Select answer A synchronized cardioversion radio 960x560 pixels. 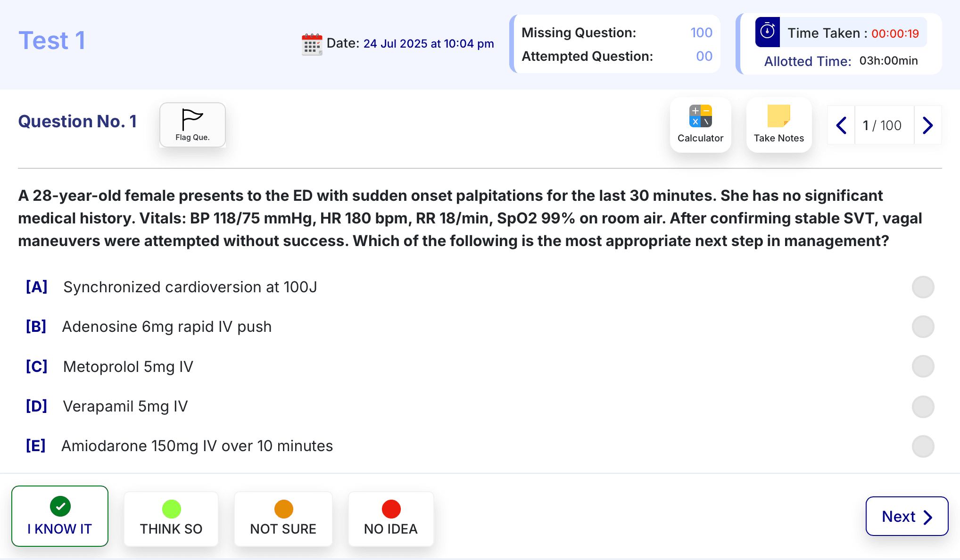(x=923, y=287)
